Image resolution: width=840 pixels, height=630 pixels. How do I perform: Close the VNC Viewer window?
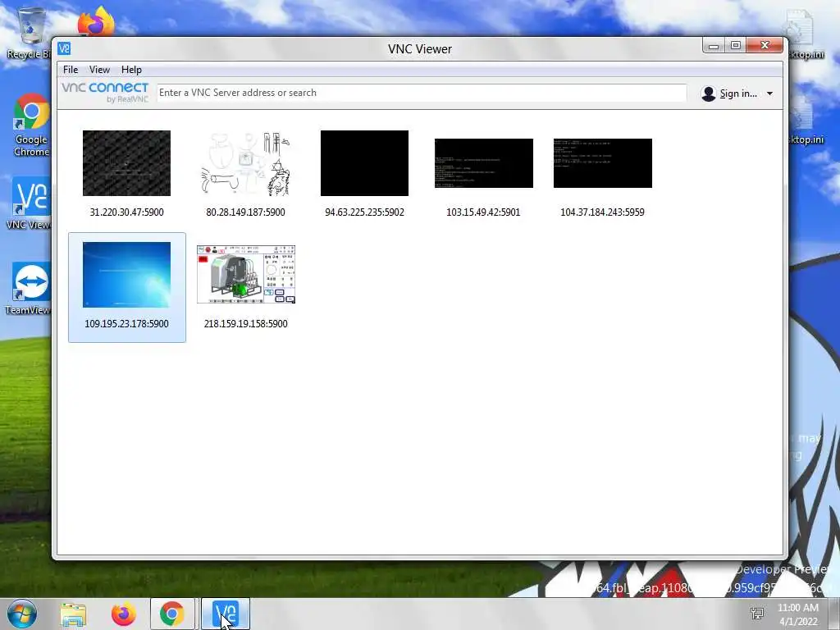pyautogui.click(x=765, y=46)
